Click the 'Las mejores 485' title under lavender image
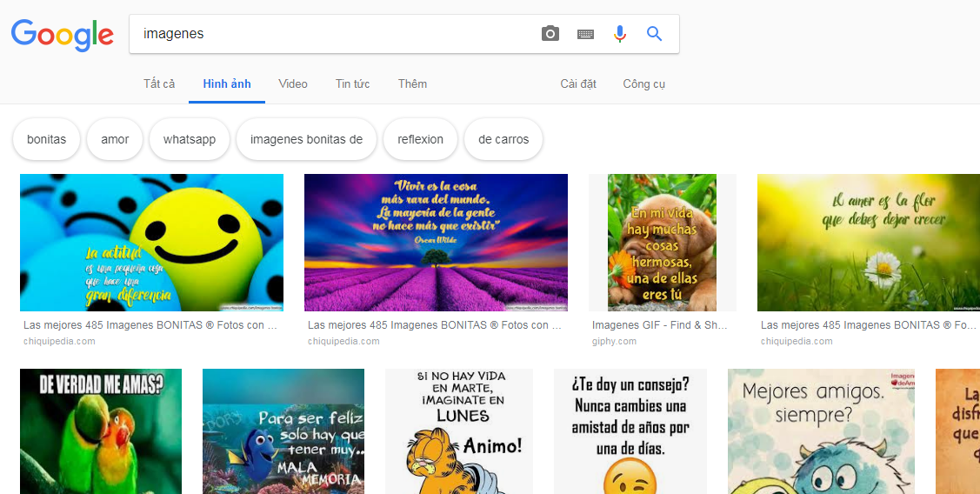 pyautogui.click(x=435, y=325)
